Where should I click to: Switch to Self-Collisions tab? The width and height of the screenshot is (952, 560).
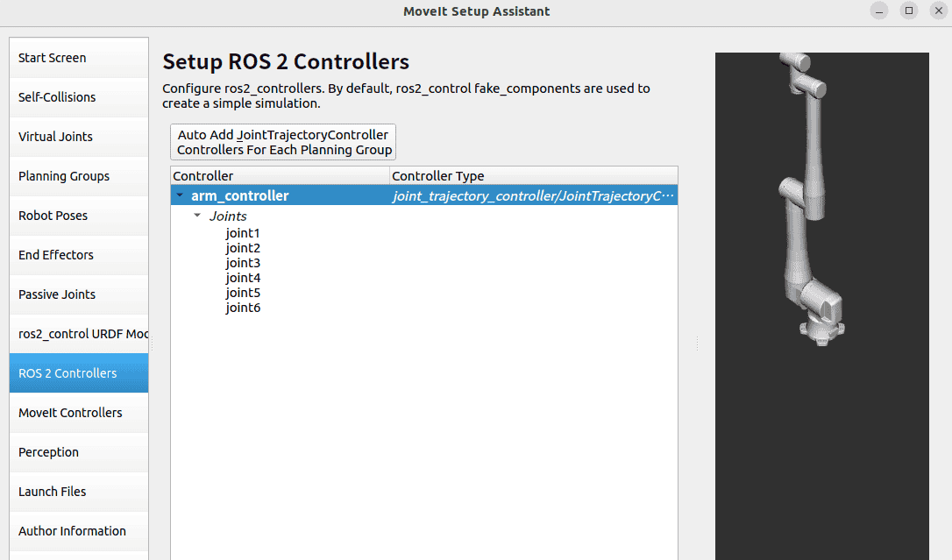pos(79,97)
